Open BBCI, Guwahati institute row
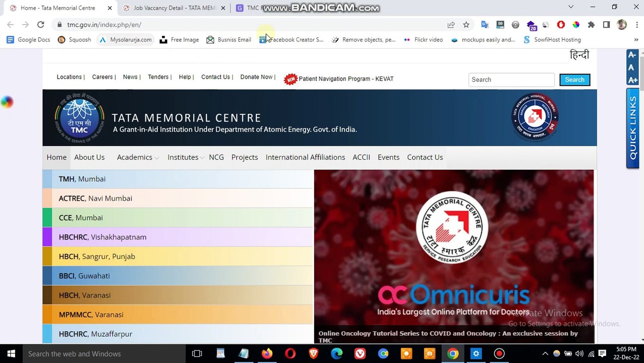The height and width of the screenshot is (363, 644). (178, 276)
